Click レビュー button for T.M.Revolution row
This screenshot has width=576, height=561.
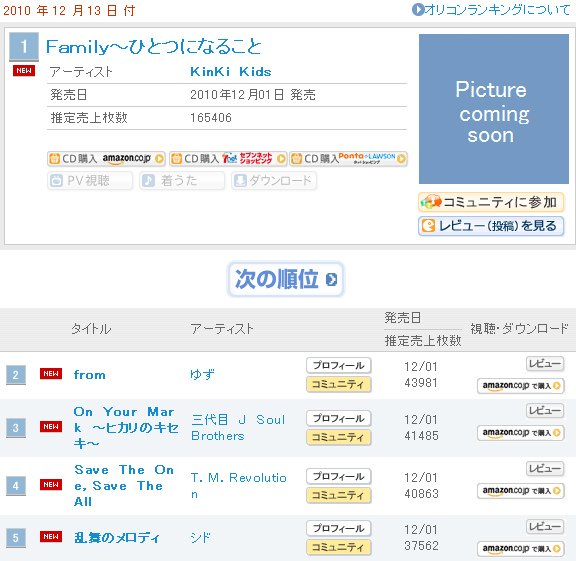pos(545,468)
